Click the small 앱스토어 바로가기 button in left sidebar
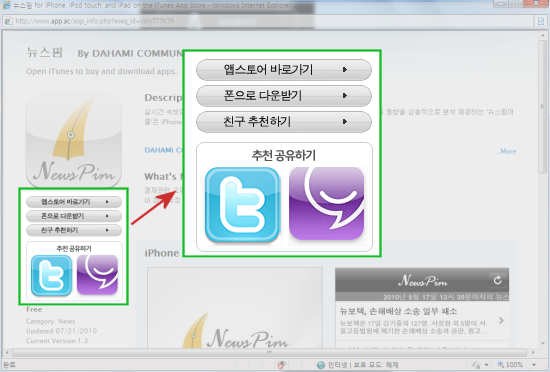This screenshot has height=372, width=550. [74, 202]
